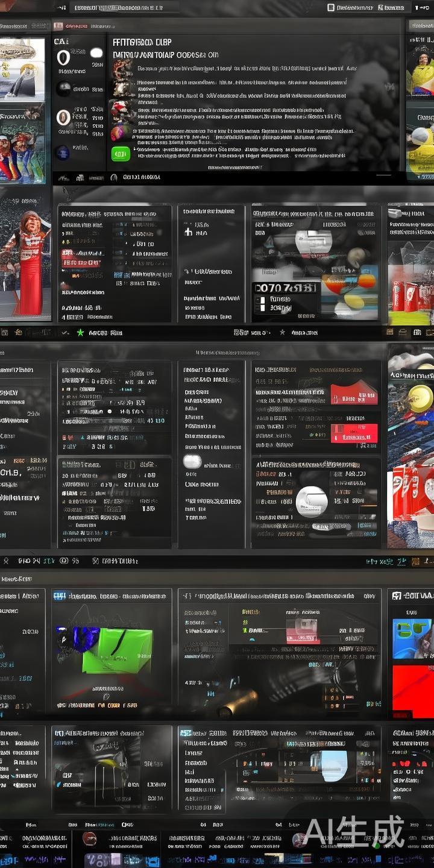Click the gray star icon in divider bar

pyautogui.click(x=282, y=332)
